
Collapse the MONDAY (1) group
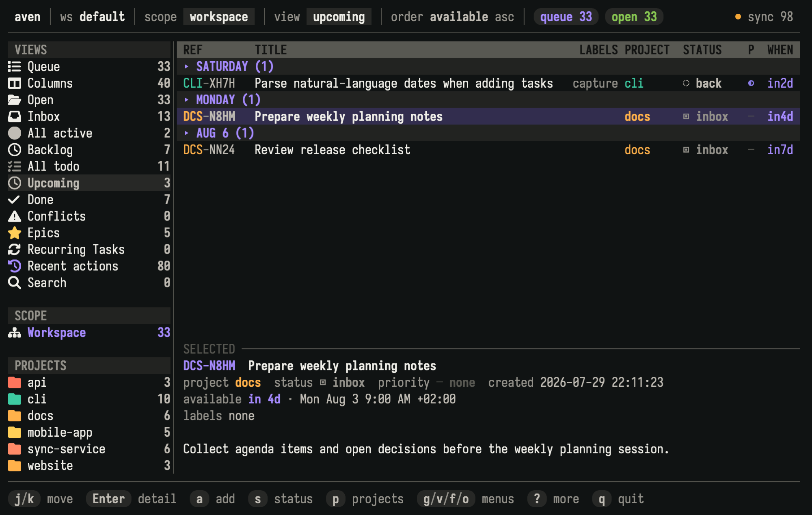click(186, 99)
